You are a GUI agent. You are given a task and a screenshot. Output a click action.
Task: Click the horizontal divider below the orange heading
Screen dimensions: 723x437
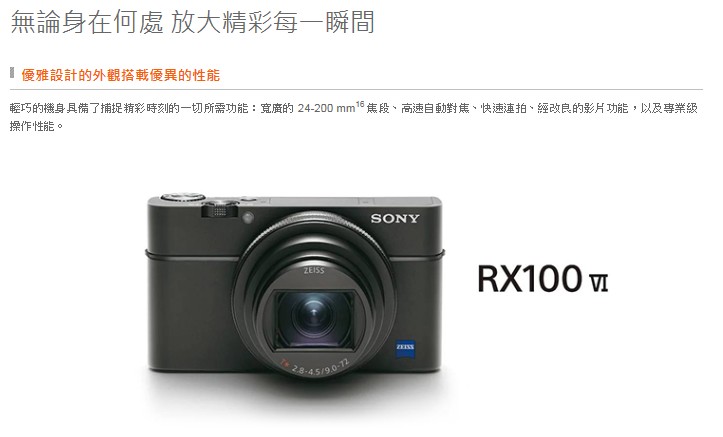click(x=356, y=89)
